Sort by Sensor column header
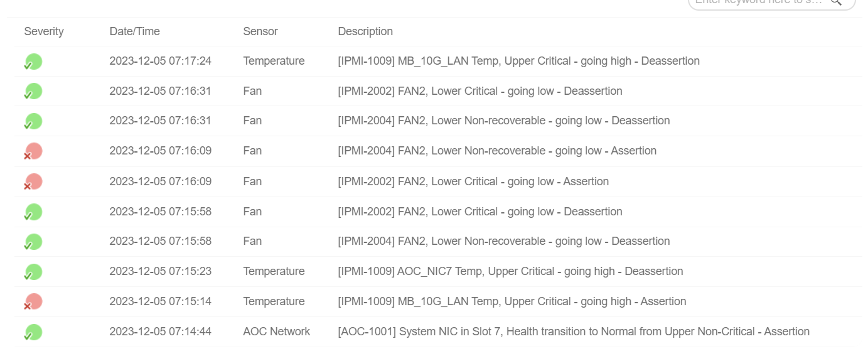868x356 pixels. (260, 31)
